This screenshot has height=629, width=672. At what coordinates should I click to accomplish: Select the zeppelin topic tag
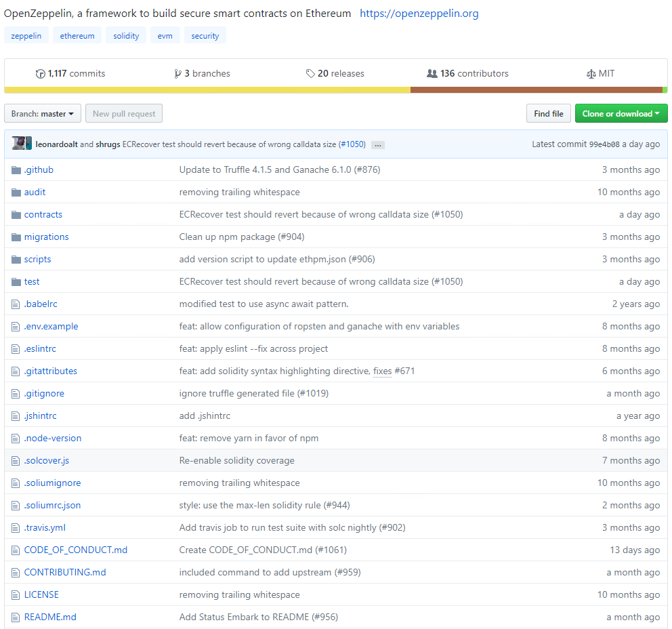26,36
